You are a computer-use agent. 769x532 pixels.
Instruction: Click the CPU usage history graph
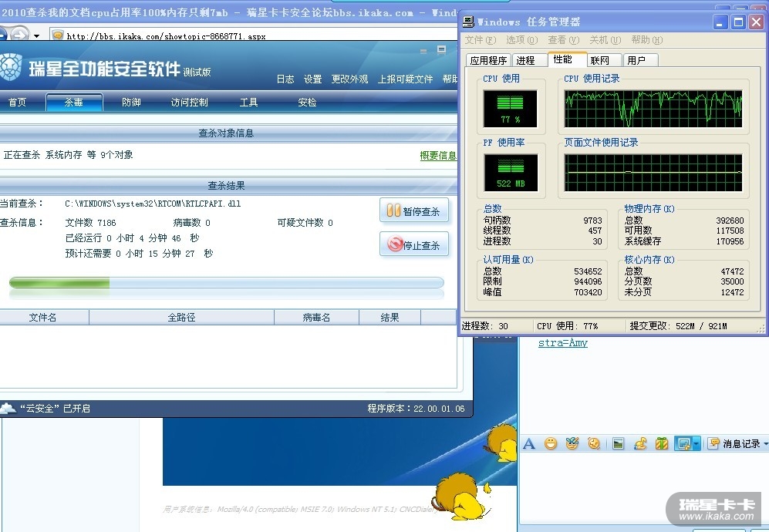pos(653,109)
